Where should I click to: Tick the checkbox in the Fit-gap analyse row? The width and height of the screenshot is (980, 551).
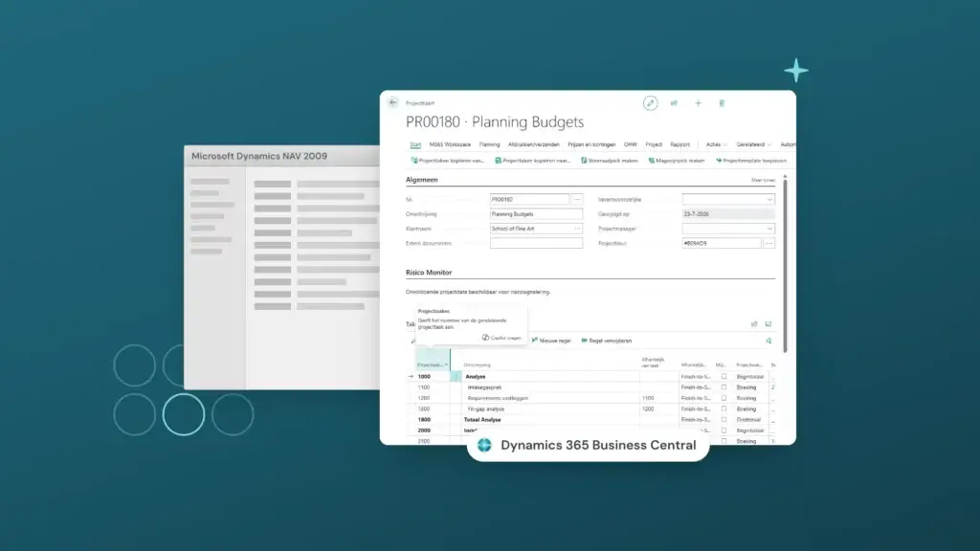pyautogui.click(x=724, y=408)
